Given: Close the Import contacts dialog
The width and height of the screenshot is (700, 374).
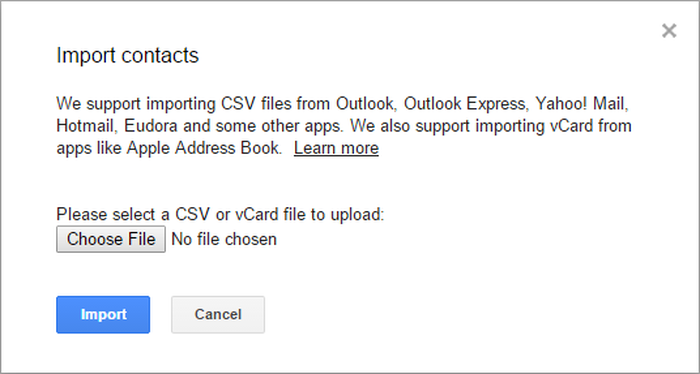Looking at the screenshot, I should point(669,31).
